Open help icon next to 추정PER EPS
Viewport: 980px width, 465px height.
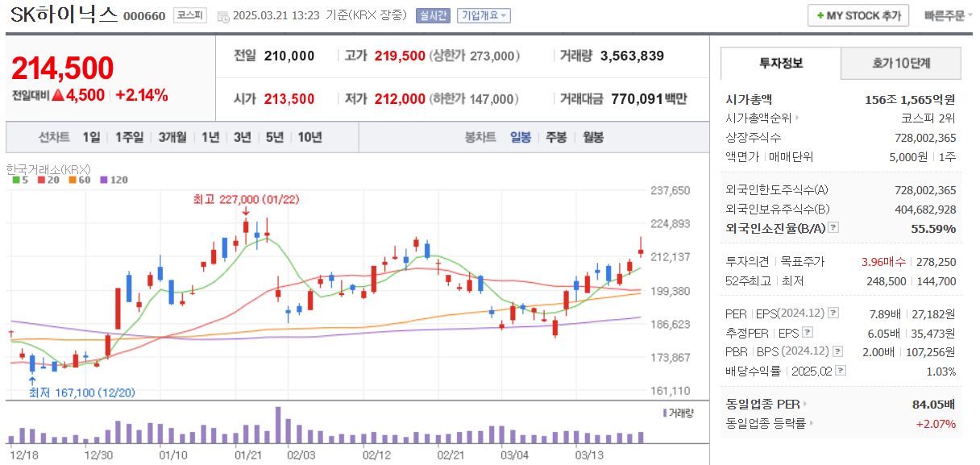[x=808, y=332]
